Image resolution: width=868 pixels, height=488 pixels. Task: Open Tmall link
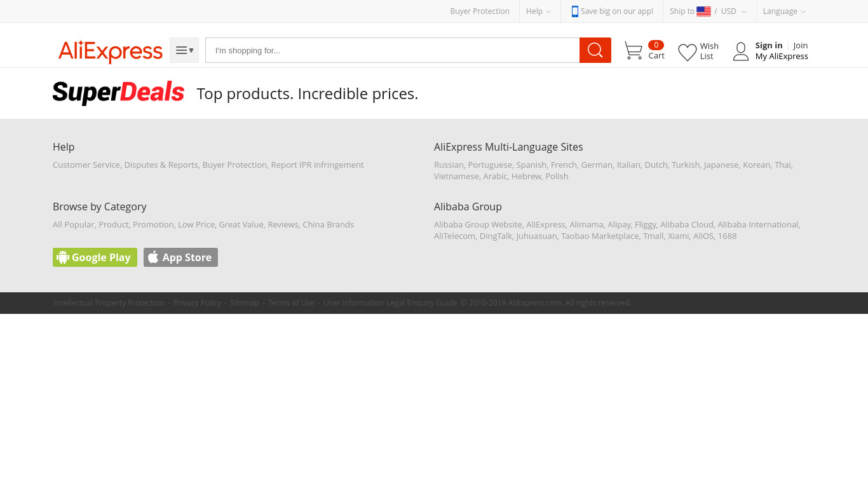(653, 236)
